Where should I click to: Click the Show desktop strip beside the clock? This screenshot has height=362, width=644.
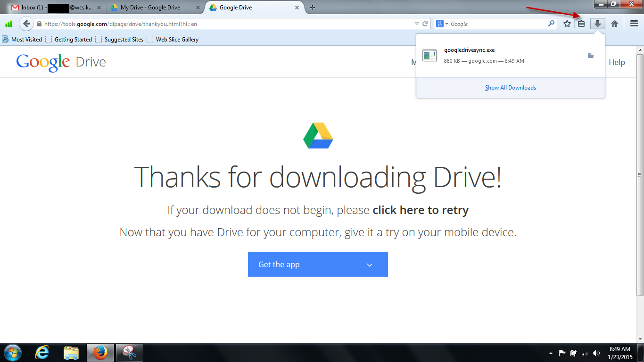point(641,353)
